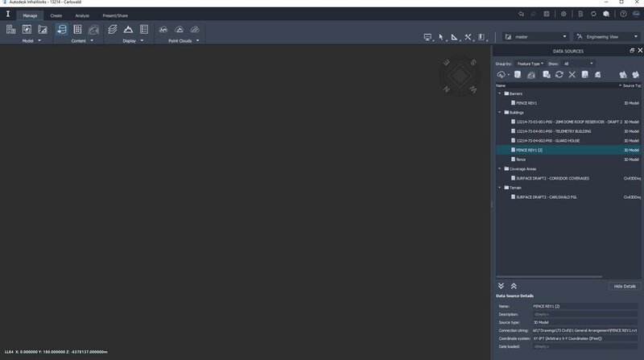Screen dimensions: 644x360
Task: Select the FENCE REV1 (2) row
Action: click(x=568, y=150)
